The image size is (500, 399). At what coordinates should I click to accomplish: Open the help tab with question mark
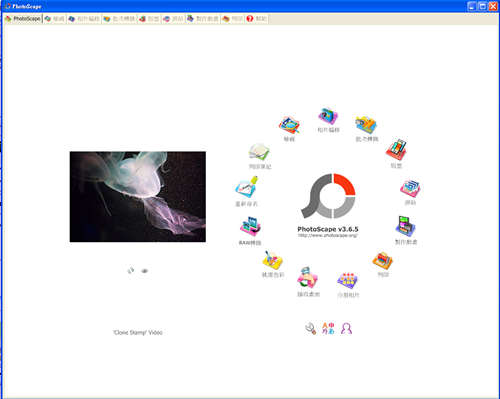click(257, 19)
